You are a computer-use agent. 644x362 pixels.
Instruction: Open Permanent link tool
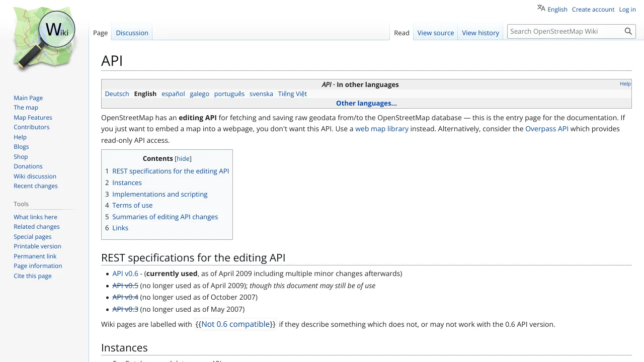35,256
